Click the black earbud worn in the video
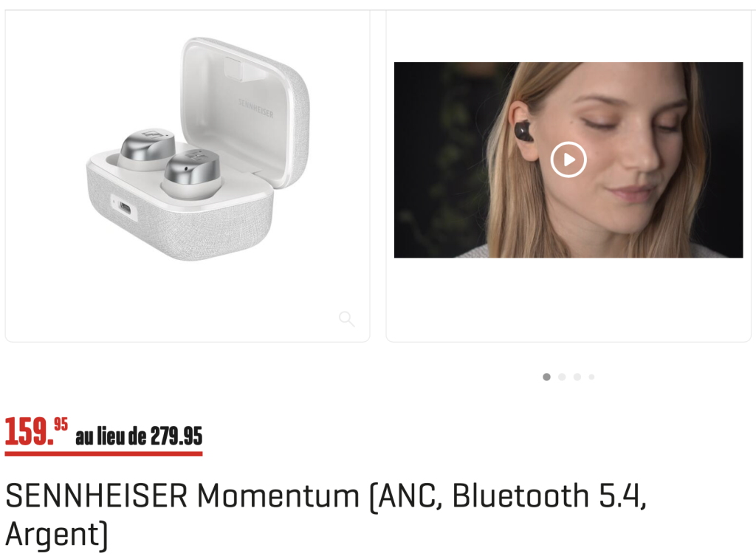 coord(523,131)
